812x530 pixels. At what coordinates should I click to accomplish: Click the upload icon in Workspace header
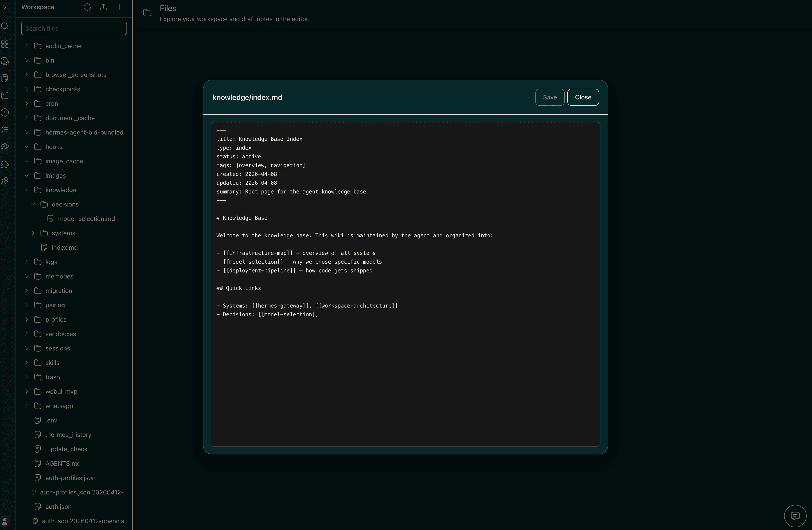[103, 7]
